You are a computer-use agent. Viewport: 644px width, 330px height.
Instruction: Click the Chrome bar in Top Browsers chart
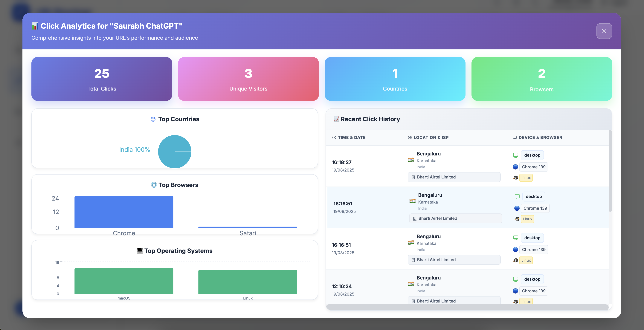124,212
